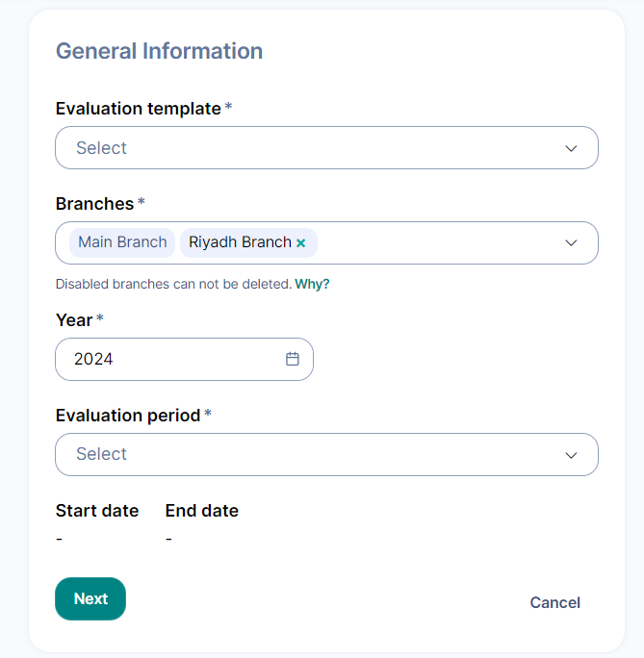Select the Main Branch chip
Image resolution: width=644 pixels, height=658 pixels.
(122, 242)
